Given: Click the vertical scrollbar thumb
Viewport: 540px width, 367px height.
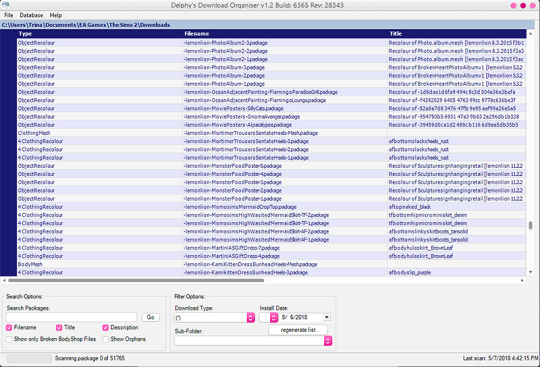Looking at the screenshot, I should tap(530, 225).
